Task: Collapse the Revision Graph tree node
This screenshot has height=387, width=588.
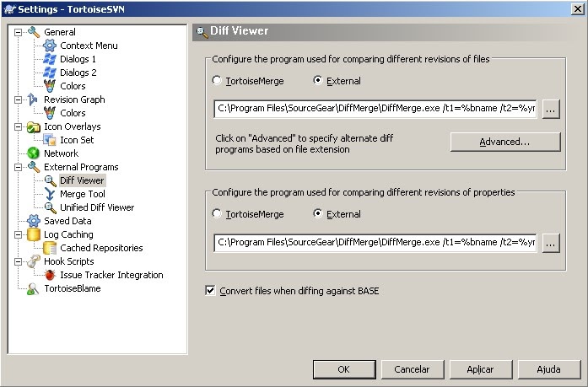Action: (x=18, y=99)
